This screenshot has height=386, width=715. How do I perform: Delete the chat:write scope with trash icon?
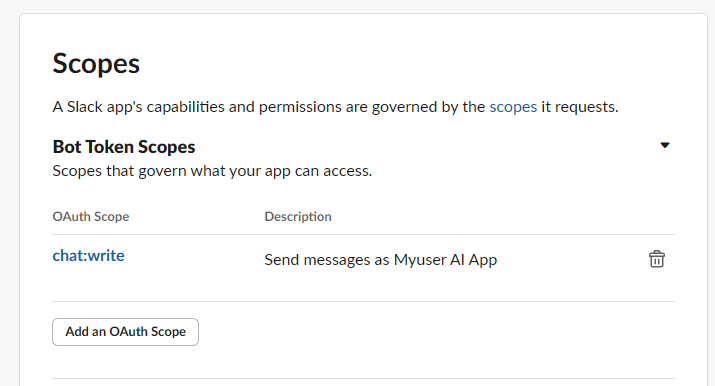(657, 259)
